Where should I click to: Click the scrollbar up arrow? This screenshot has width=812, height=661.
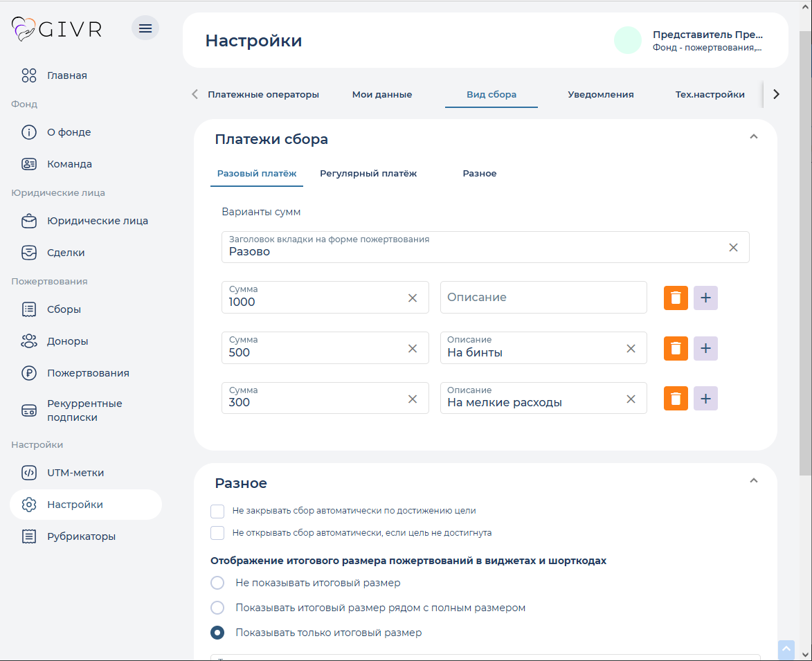tap(805, 7)
